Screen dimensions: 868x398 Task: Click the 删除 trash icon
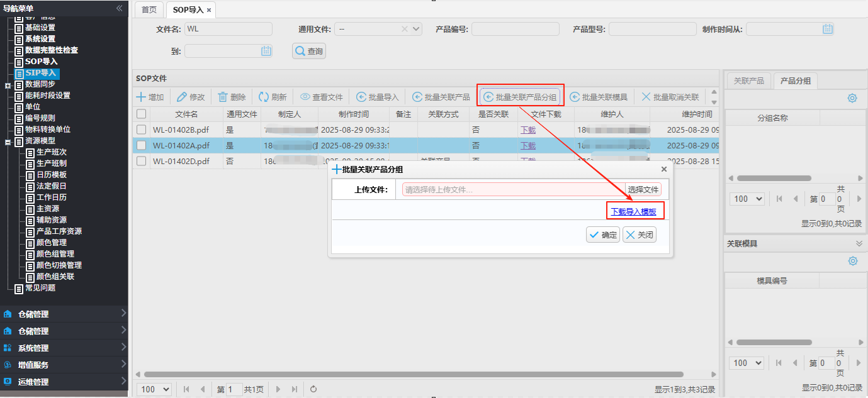(x=223, y=97)
